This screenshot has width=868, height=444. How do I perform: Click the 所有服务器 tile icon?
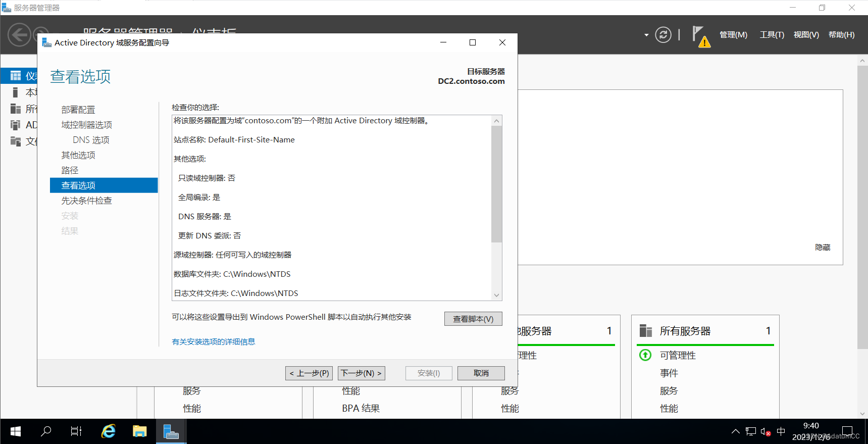pos(646,331)
